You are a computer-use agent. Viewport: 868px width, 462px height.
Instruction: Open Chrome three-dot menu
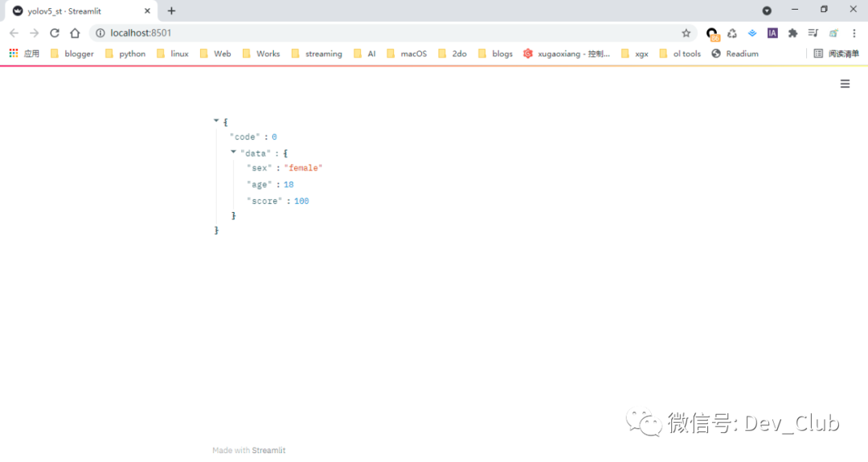[854, 33]
